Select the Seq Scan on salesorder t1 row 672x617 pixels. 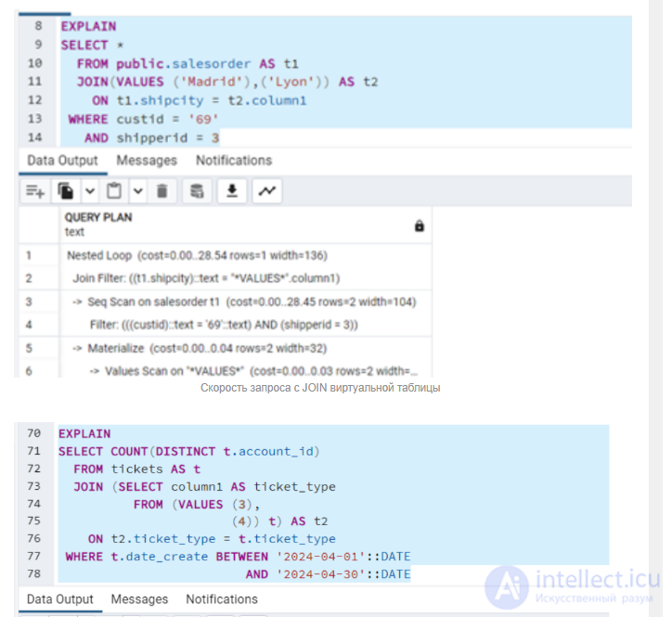pos(246,302)
